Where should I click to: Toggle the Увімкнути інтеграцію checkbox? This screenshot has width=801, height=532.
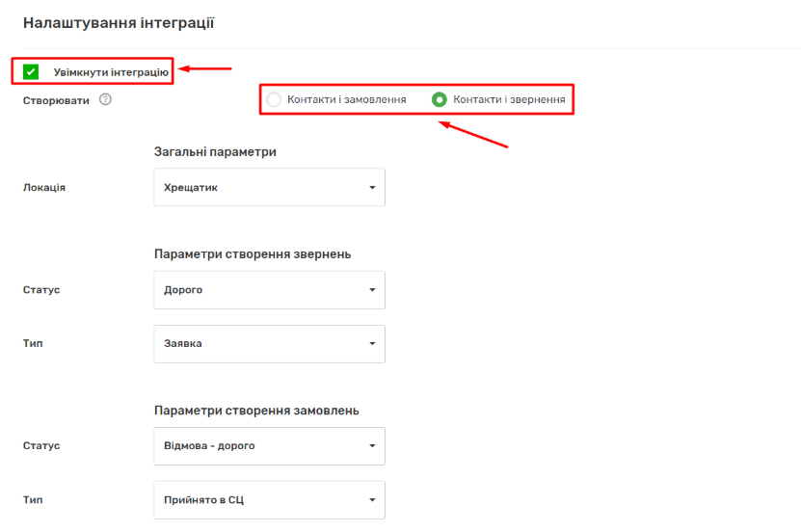pos(32,72)
